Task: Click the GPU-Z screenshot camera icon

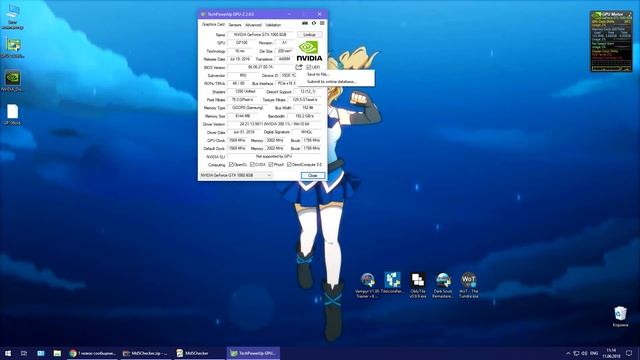Action: [305, 23]
